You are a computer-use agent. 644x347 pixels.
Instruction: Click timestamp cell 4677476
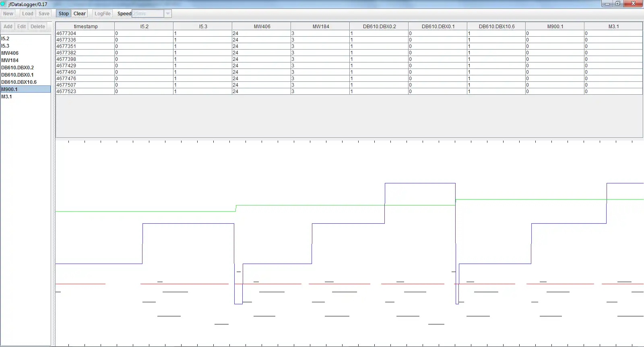(x=85, y=79)
